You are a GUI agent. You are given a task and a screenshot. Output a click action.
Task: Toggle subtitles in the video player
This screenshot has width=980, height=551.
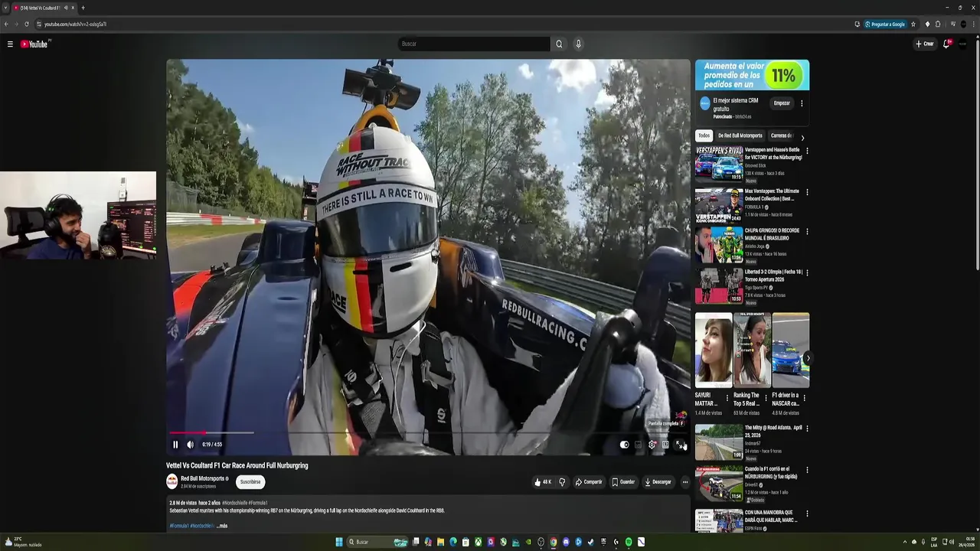click(x=638, y=445)
